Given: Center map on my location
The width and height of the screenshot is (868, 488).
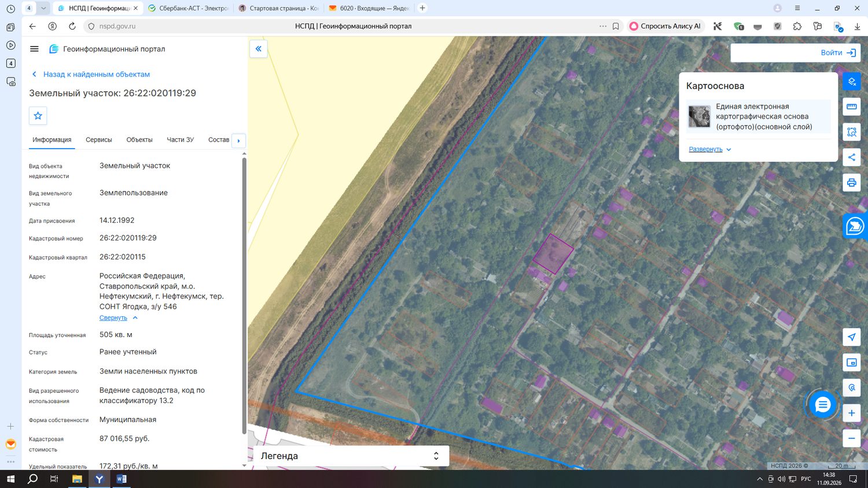Looking at the screenshot, I should pos(852,337).
